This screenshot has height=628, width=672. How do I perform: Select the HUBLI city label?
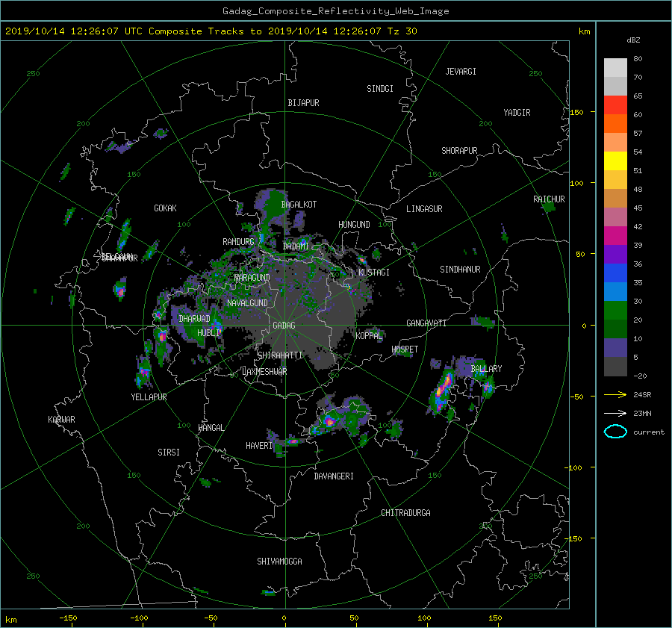[208, 332]
